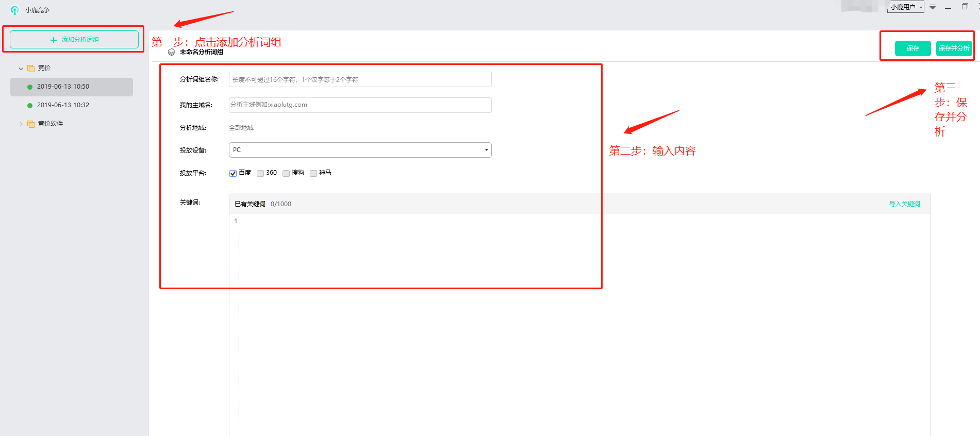Viewport: 980px width, 436px height.
Task: Click the 已有关键词 counter 0/1000
Action: coord(281,204)
